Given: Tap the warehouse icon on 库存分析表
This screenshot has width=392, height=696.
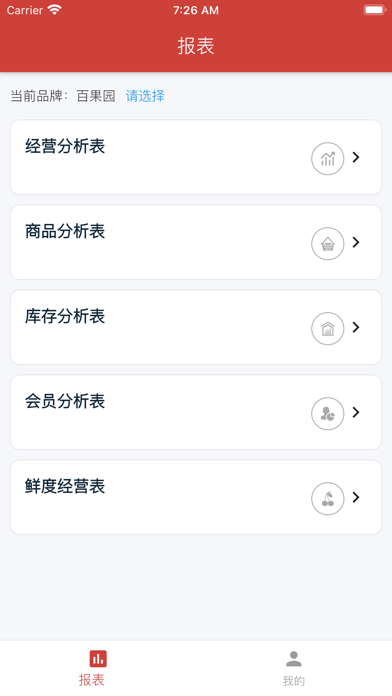Looking at the screenshot, I should [328, 328].
